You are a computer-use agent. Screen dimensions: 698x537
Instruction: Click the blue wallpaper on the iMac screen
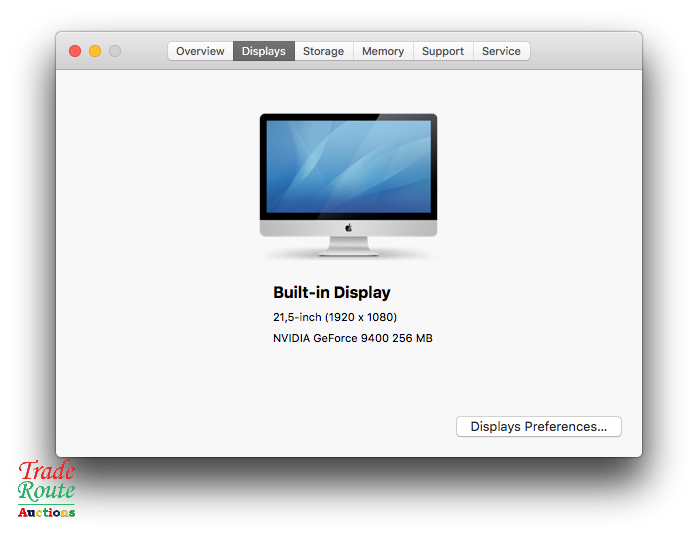[x=348, y=165]
